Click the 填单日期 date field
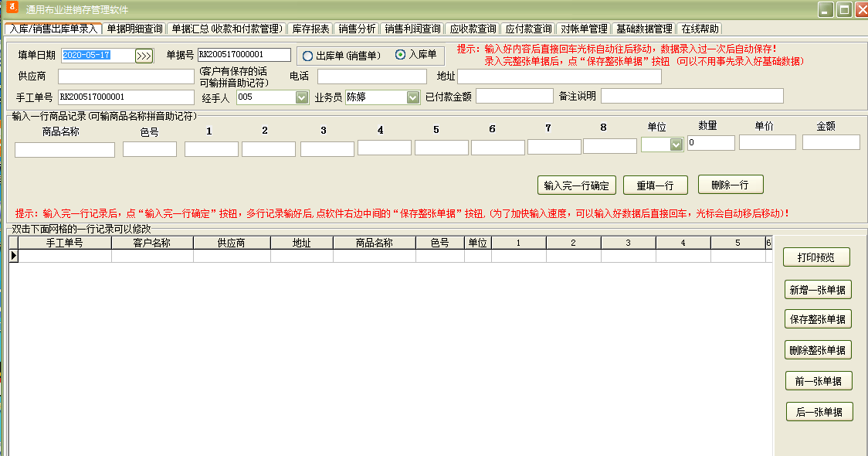Screen dimensions: 868x456 coord(98,56)
